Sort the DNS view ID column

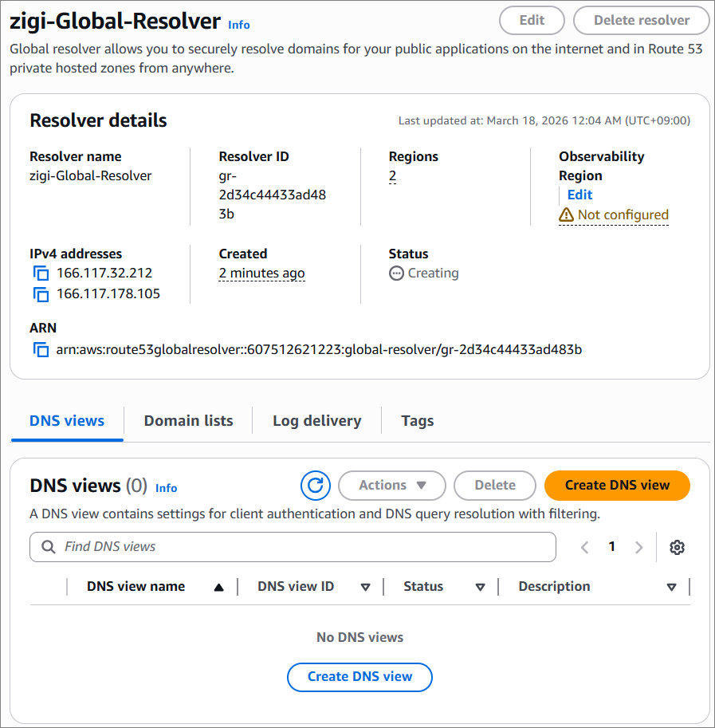[x=366, y=588]
